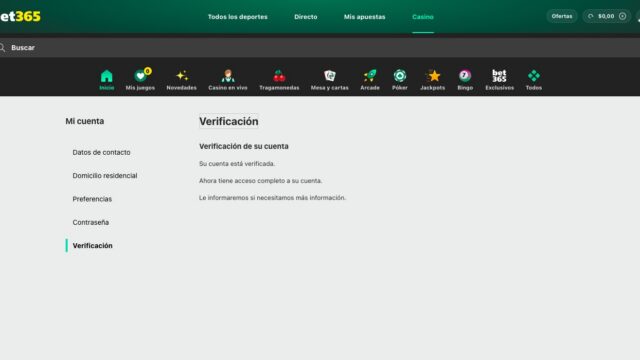Open Datos de contacto section
Screen dimensions: 640x360
coord(102,152)
